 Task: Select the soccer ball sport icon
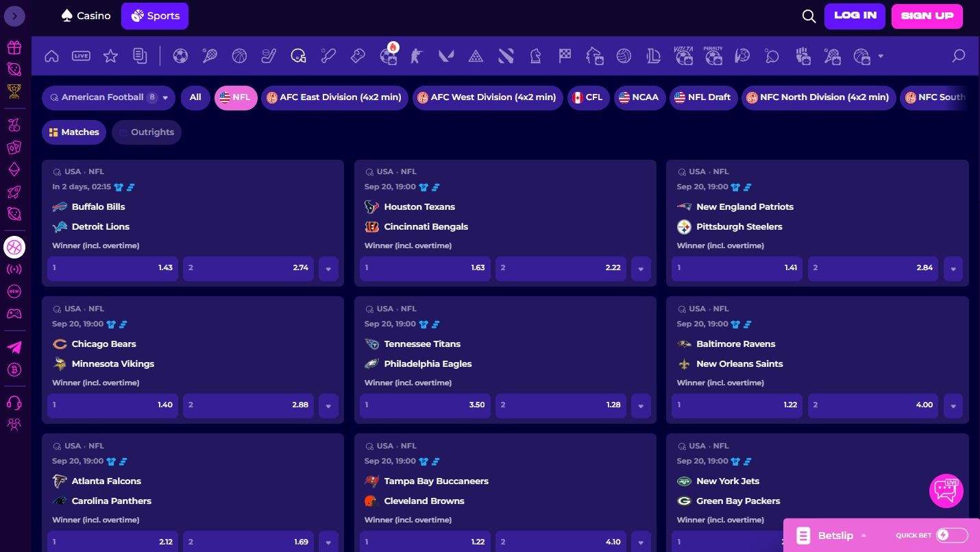point(180,56)
